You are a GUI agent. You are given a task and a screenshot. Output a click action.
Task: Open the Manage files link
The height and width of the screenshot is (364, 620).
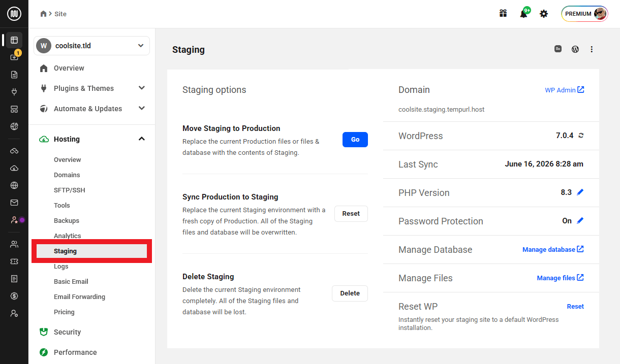[561, 278]
